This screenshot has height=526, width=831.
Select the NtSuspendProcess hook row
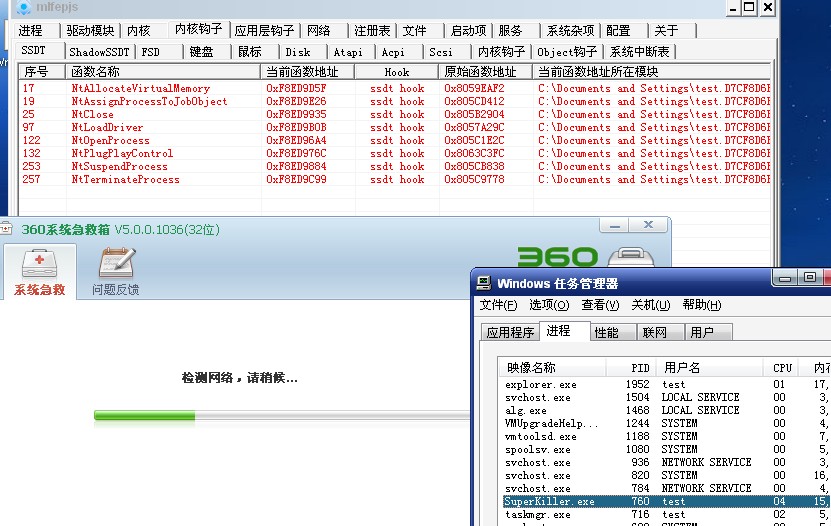395,166
